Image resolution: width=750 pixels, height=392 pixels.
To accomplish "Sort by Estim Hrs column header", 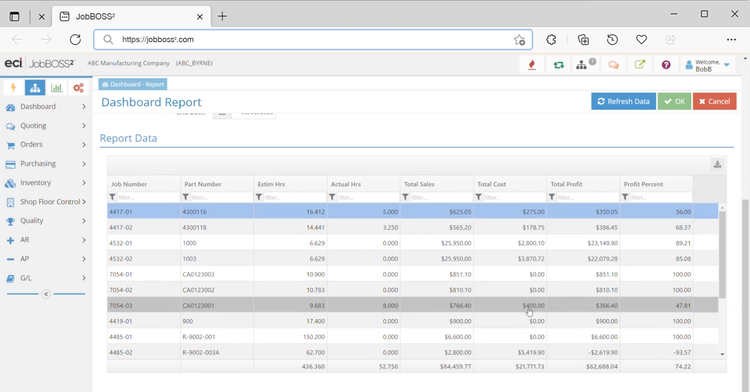I will [290, 184].
